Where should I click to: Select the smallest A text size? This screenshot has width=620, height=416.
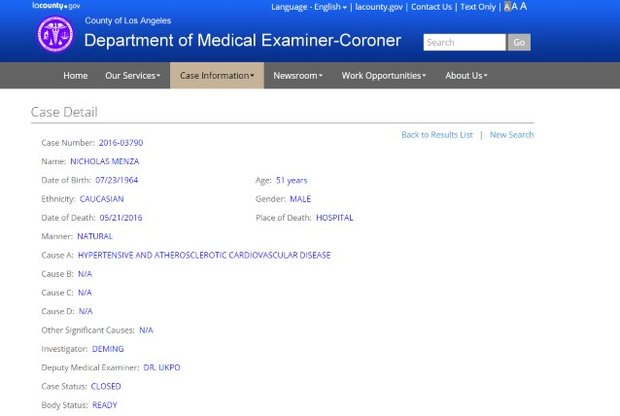coord(507,7)
